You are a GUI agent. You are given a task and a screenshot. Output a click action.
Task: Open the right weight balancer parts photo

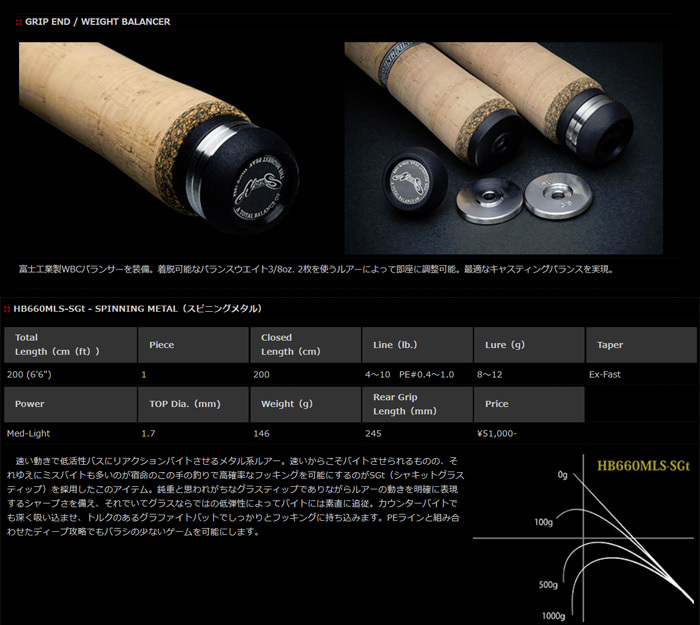(x=504, y=148)
